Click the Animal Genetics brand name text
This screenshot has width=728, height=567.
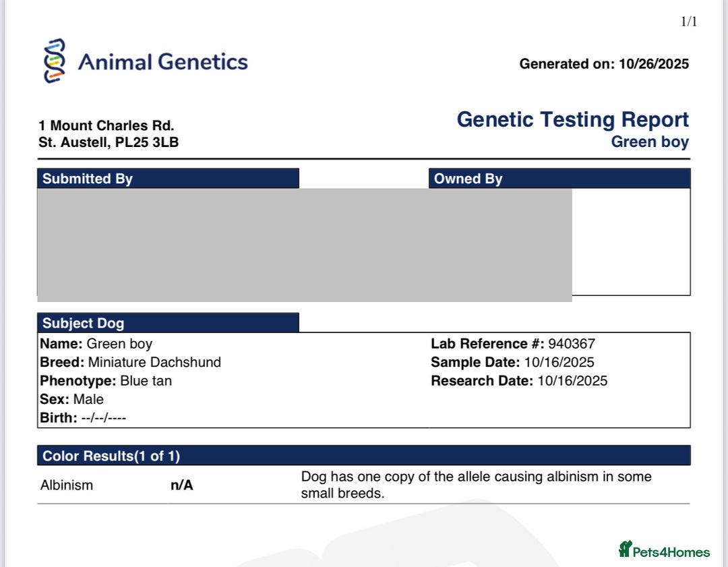pos(162,62)
